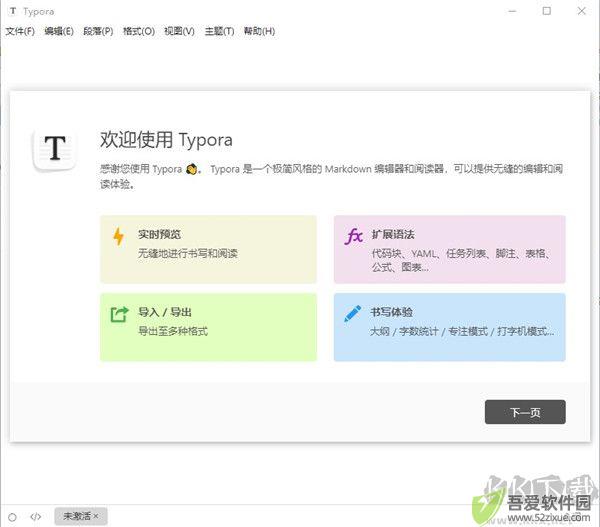
Task: Open the 文件(F) menu
Action: pos(20,31)
